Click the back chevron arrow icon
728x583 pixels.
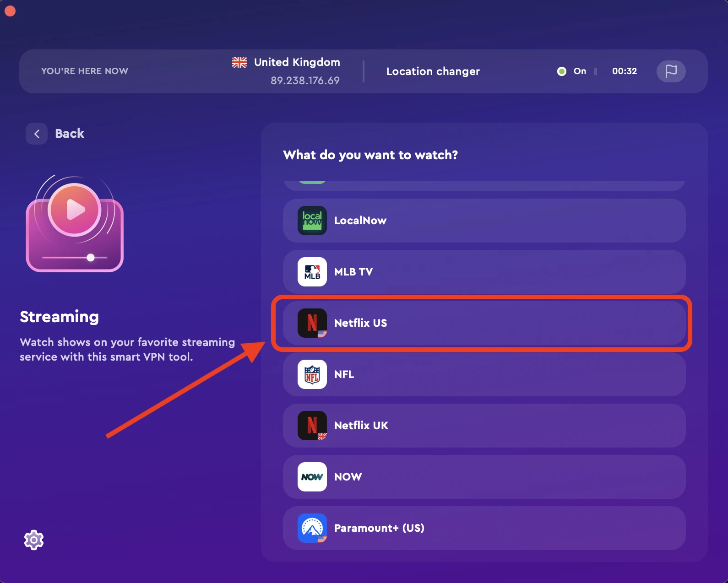coord(37,134)
